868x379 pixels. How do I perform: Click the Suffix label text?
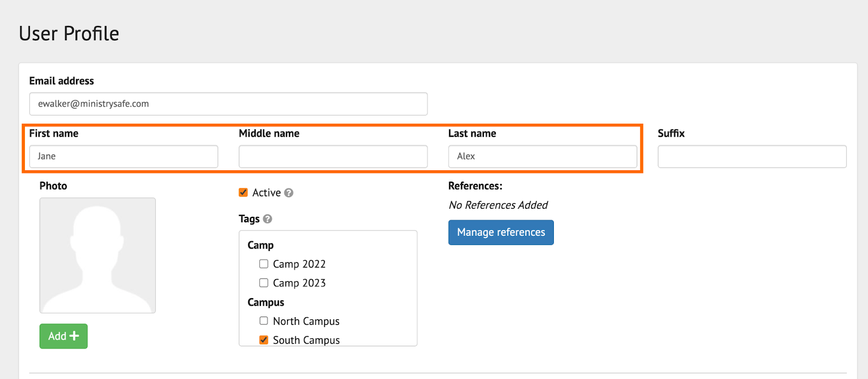pyautogui.click(x=671, y=133)
